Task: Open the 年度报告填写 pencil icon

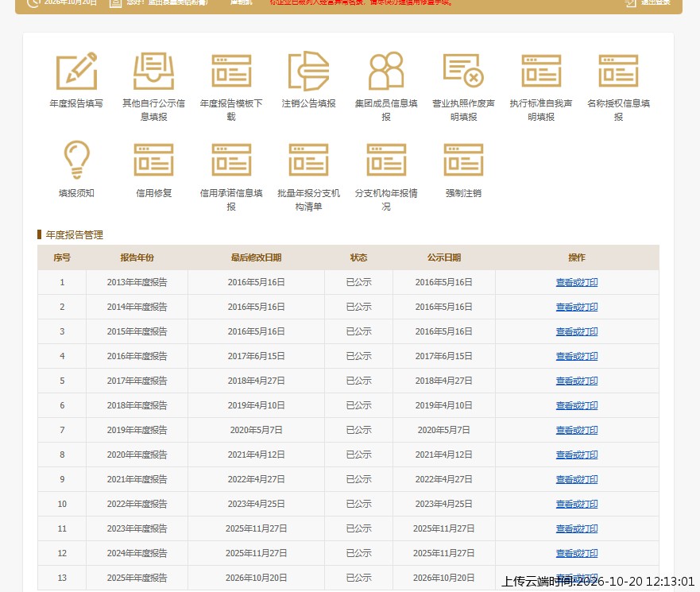Action: coord(76,71)
